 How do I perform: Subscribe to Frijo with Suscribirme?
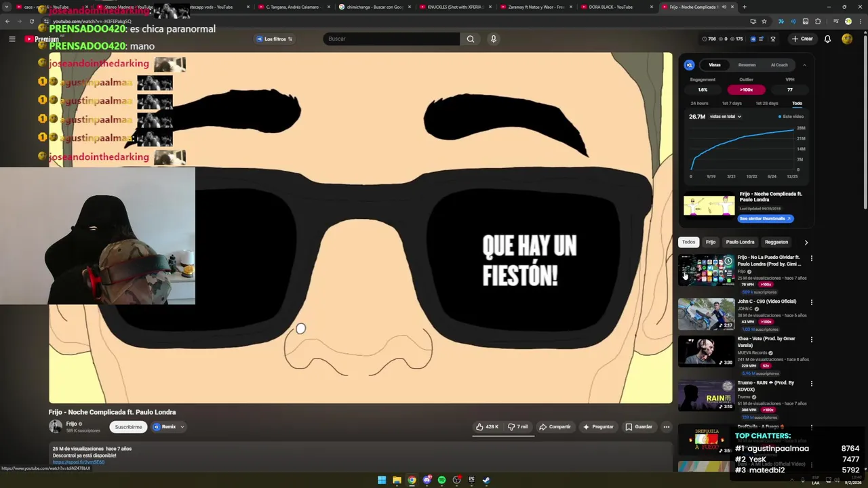click(x=128, y=427)
